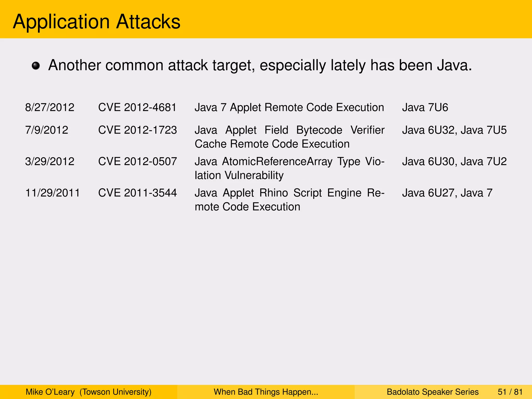This screenshot has height=399, width=532.
Task: Click the 'Application Attacks' slide title
Action: coord(97,22)
